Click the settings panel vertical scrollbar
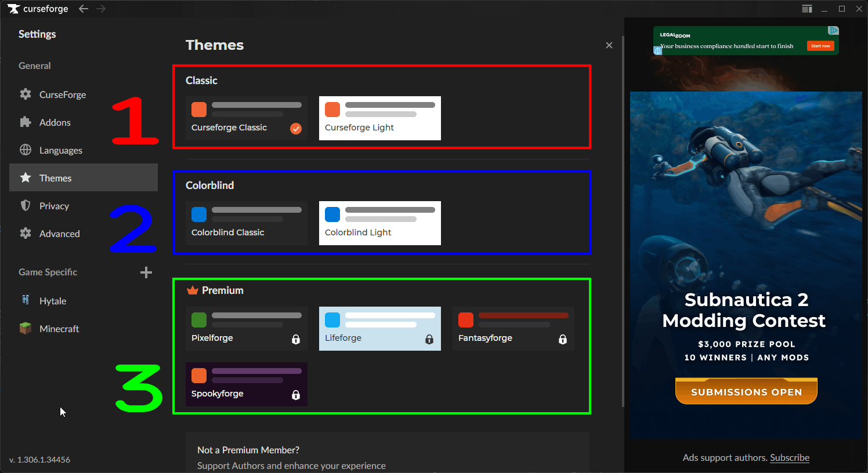The image size is (868, 473). pos(623,220)
